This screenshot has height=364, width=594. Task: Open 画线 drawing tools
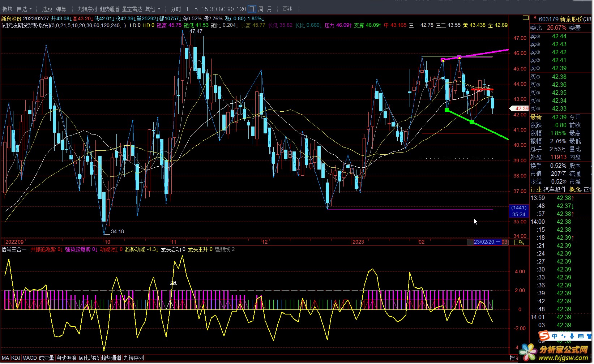tap(287, 9)
